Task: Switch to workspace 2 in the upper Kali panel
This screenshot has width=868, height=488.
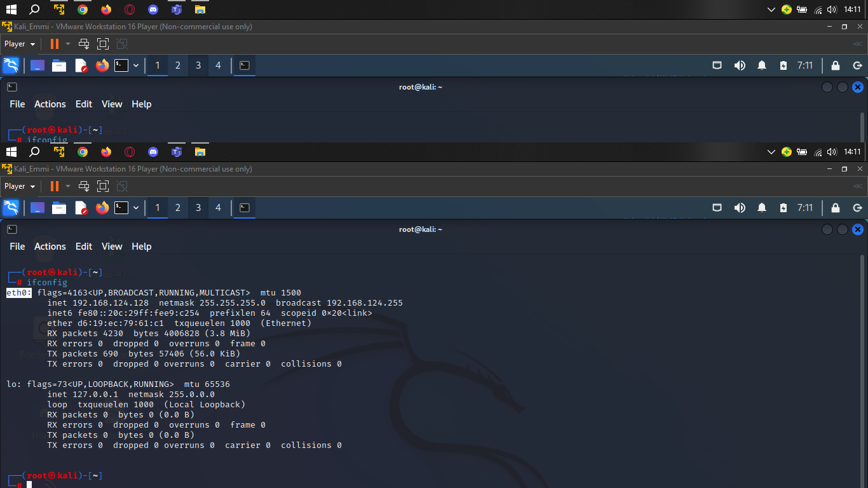Action: pyautogui.click(x=178, y=65)
